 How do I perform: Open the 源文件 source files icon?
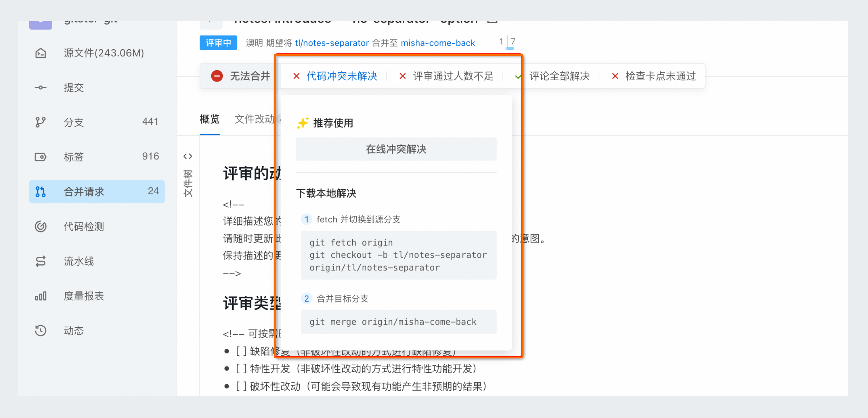tap(40, 53)
